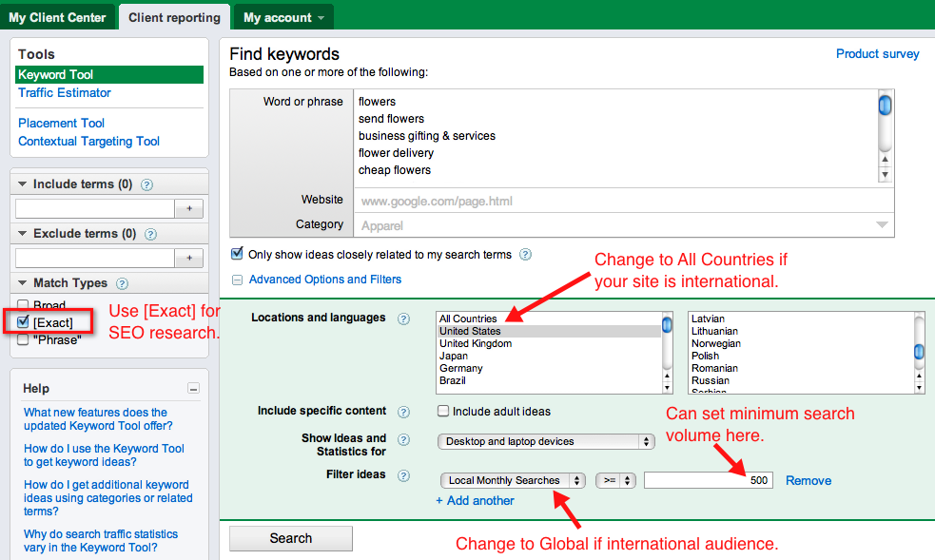This screenshot has width=935, height=560.
Task: Open the My account tab menu
Action: [x=283, y=17]
